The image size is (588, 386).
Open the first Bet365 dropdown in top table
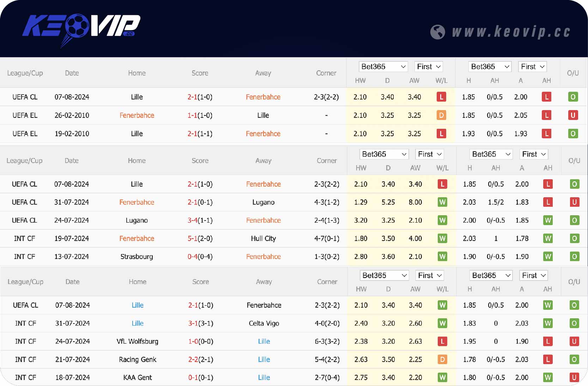point(383,67)
